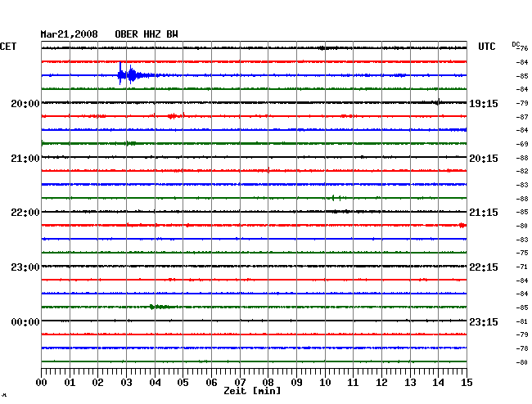Click the DC value -71 beside 22:15
Screen dimensions: 532x404
pos(522,267)
